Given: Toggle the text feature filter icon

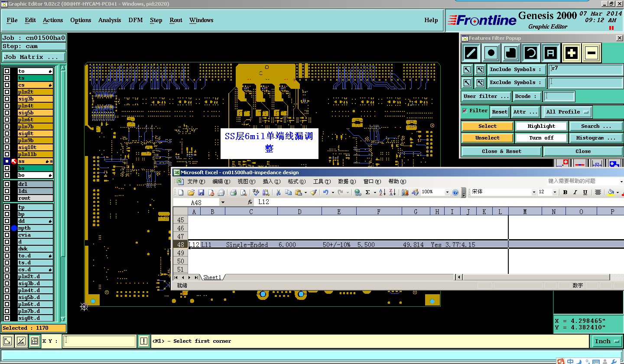Looking at the screenshot, I should 551,53.
